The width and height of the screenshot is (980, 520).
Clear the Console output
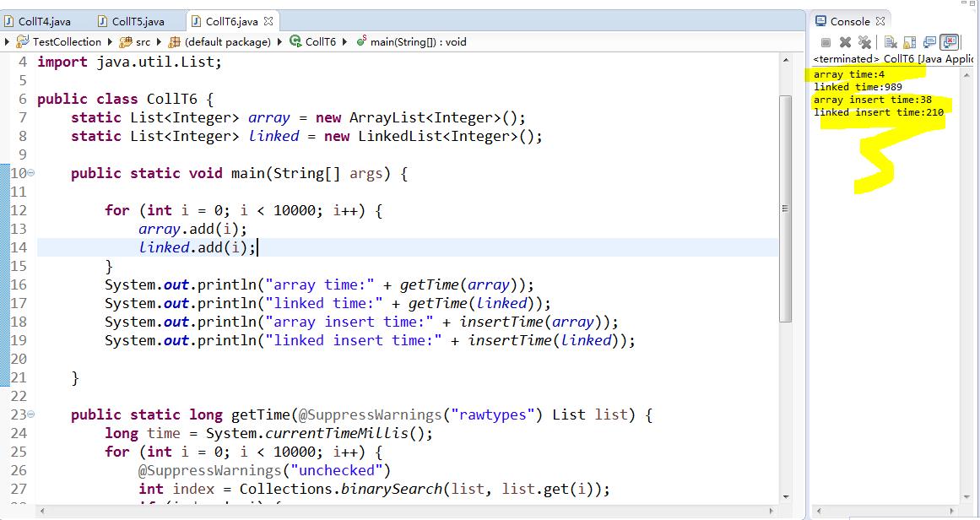coord(891,42)
